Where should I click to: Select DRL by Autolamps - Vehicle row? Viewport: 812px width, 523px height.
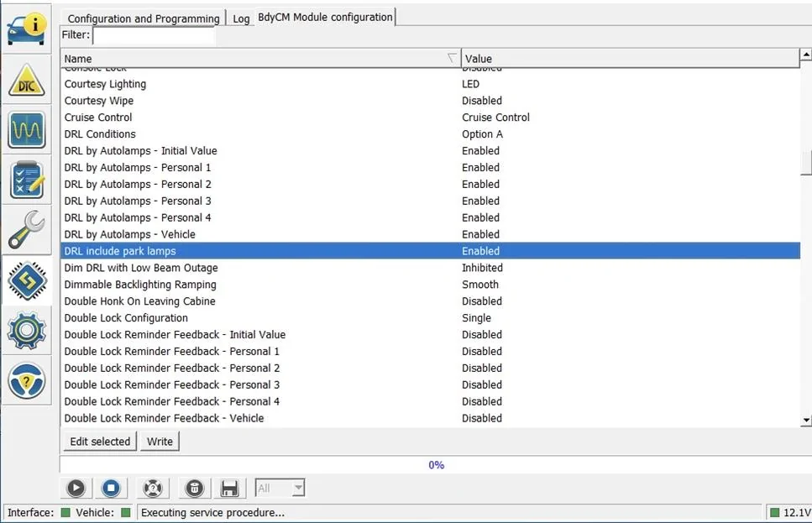[x=430, y=234]
